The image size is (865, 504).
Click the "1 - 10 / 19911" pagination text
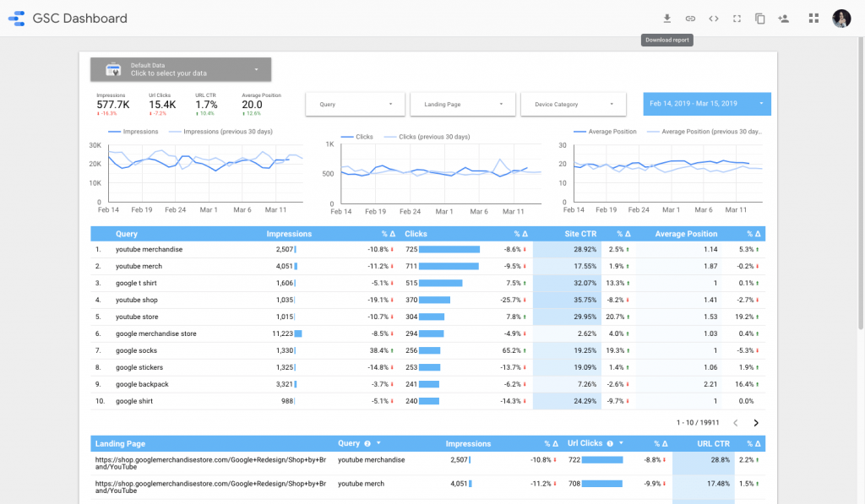click(x=698, y=423)
